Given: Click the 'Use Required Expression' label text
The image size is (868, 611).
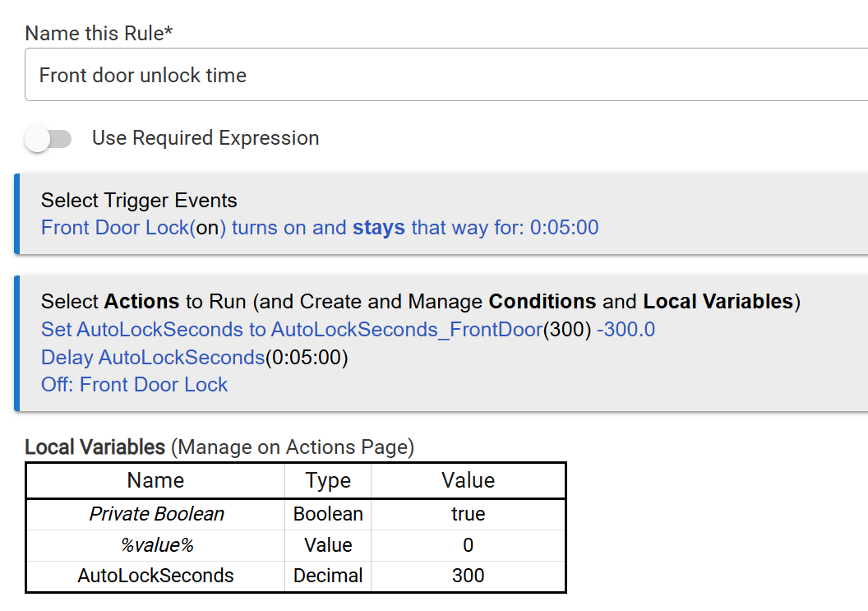Looking at the screenshot, I should coord(205,138).
